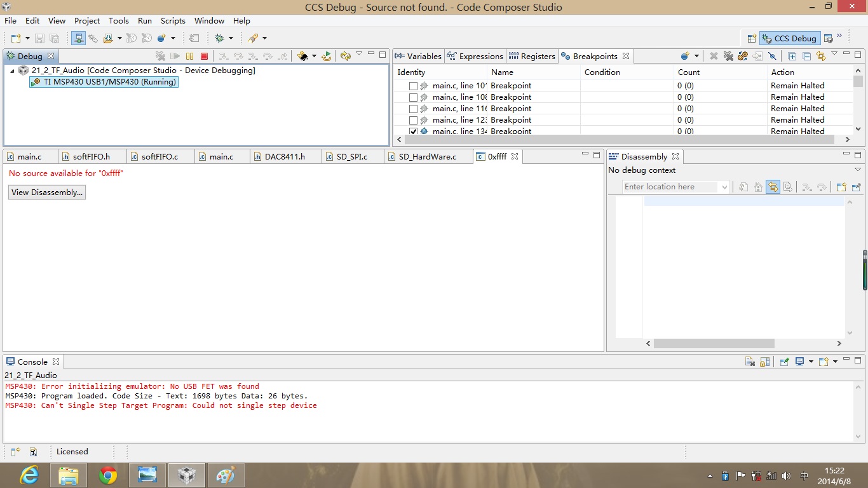Remove all breakpoints using double-X icon
Screen dimensions: 868x488
point(728,56)
